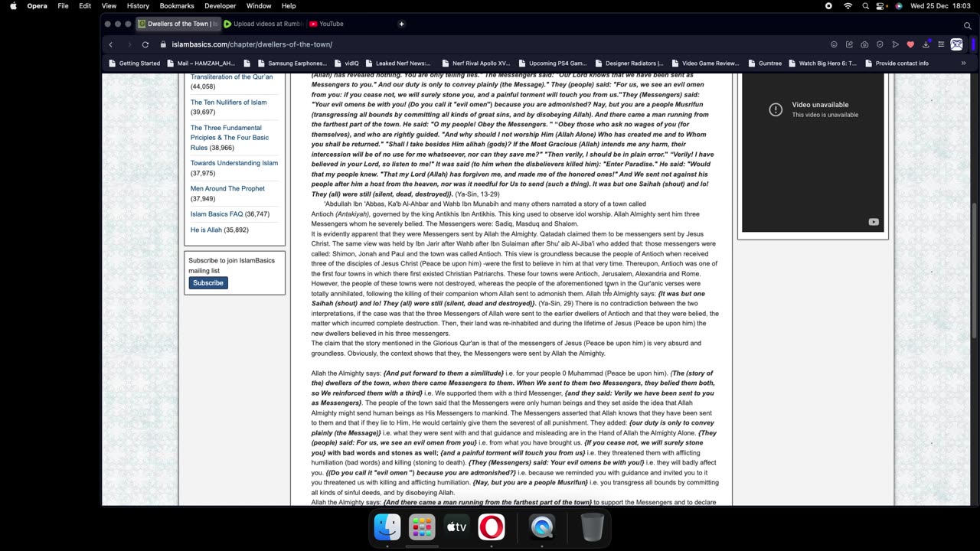
Task: Go back using the browser back arrow
Action: [x=110, y=44]
